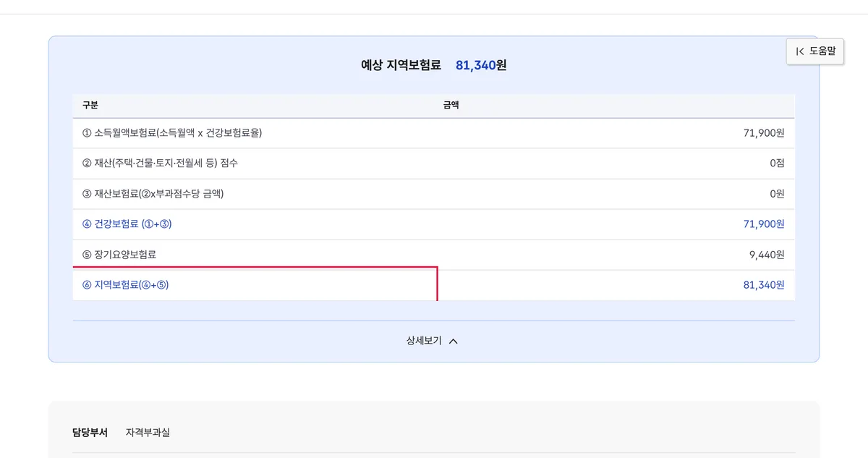Select the ② 재산 점수 row label

[x=160, y=164]
